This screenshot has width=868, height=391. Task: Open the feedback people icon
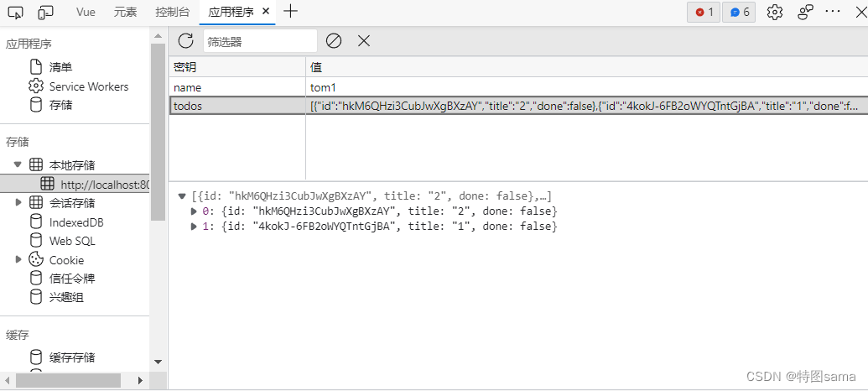click(x=805, y=13)
